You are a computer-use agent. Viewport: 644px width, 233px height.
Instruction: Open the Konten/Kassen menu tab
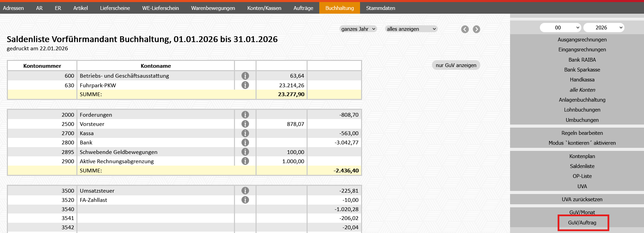[x=264, y=8]
